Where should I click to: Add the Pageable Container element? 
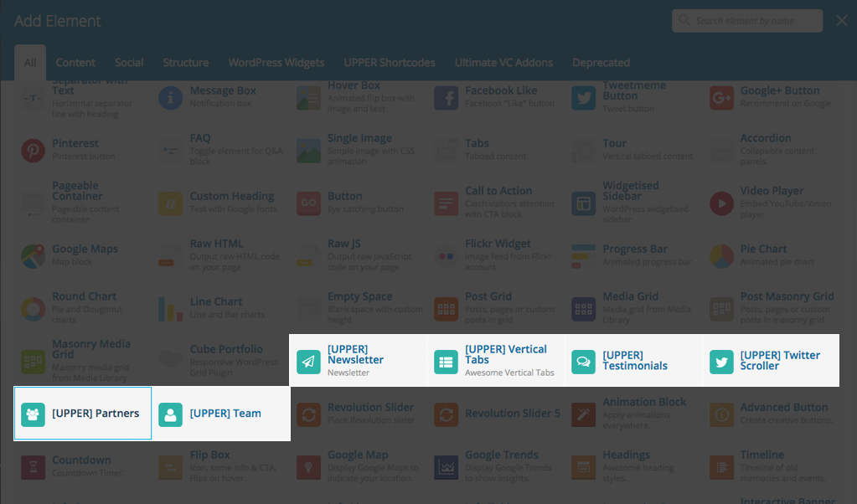coord(83,203)
